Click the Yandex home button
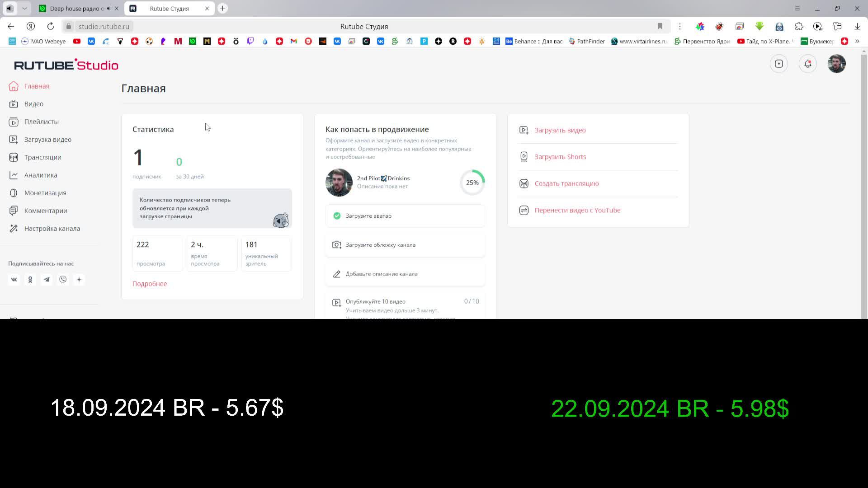The width and height of the screenshot is (868, 488). [31, 26]
